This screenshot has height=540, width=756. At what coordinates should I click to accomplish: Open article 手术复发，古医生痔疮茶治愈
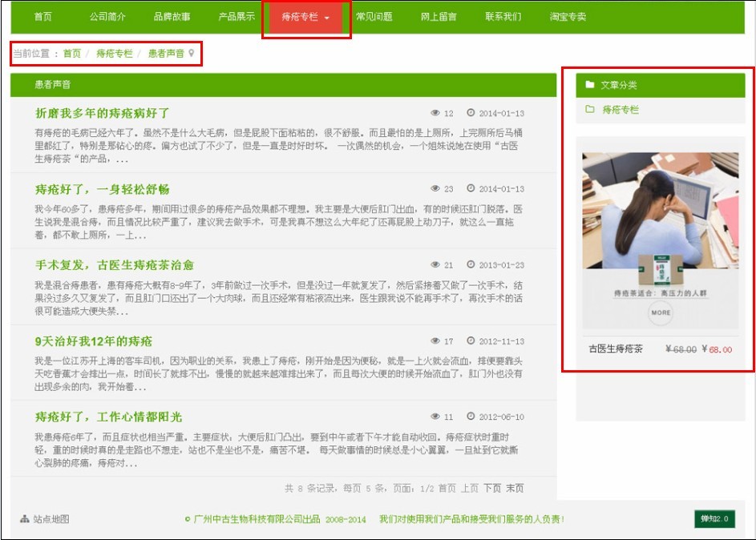click(x=115, y=265)
